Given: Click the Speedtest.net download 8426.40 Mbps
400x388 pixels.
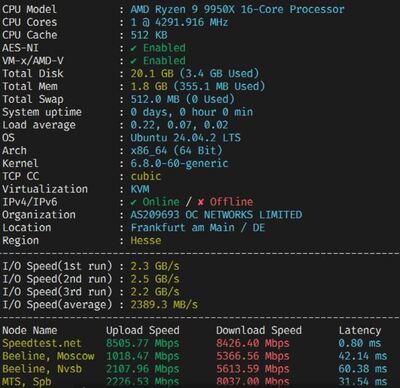Looking at the screenshot, I should (253, 343).
